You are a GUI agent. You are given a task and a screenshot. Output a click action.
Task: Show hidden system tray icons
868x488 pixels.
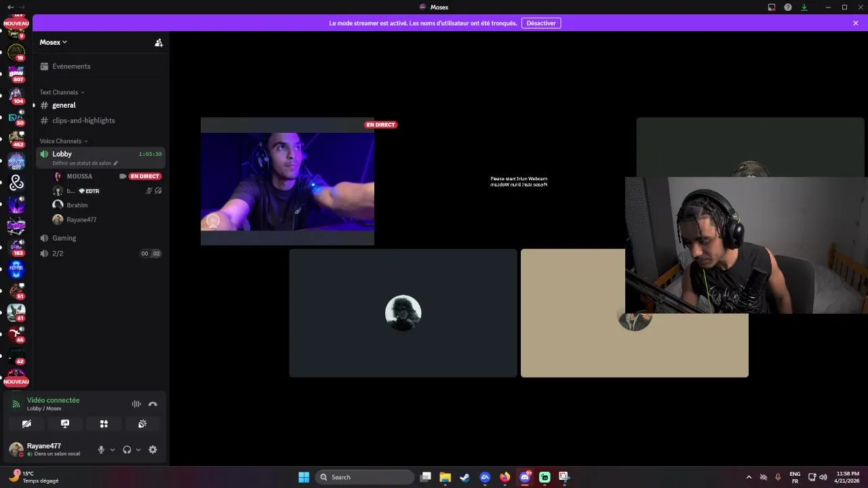(x=749, y=477)
